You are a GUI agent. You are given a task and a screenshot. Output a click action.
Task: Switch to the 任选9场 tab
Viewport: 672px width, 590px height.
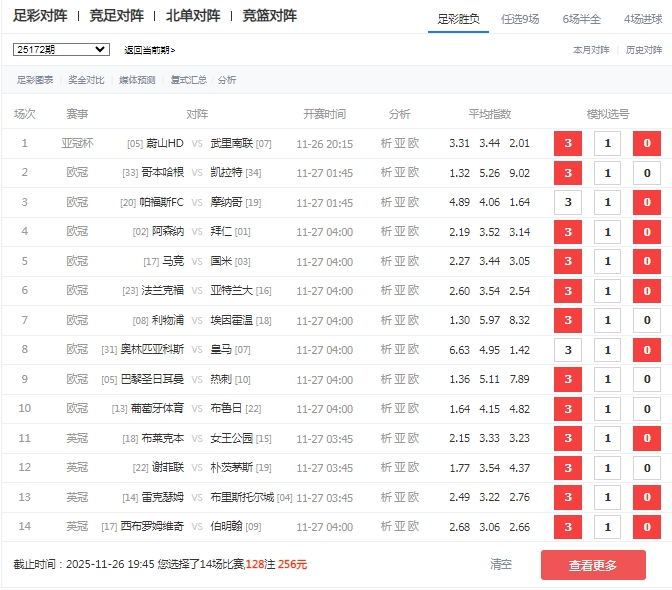tap(524, 19)
